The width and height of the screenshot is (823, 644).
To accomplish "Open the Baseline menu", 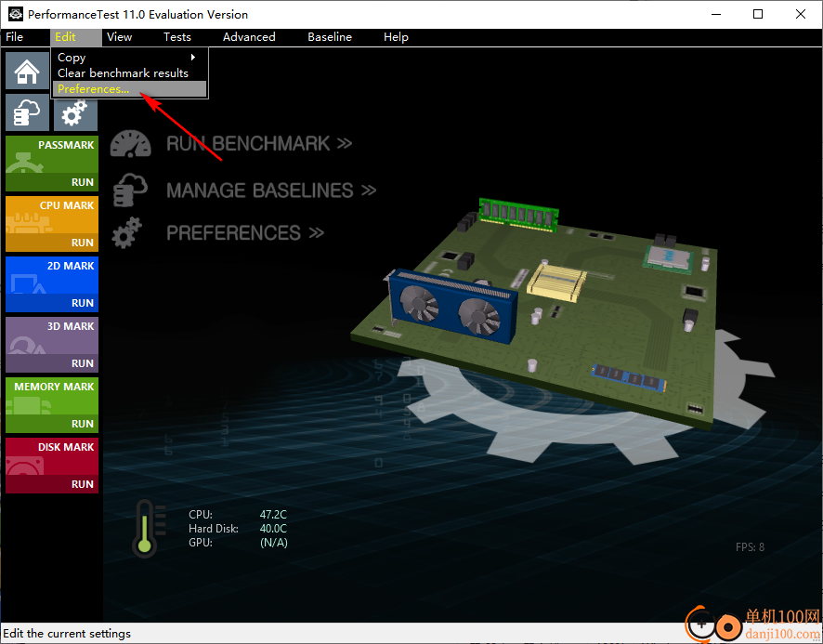I will click(330, 37).
